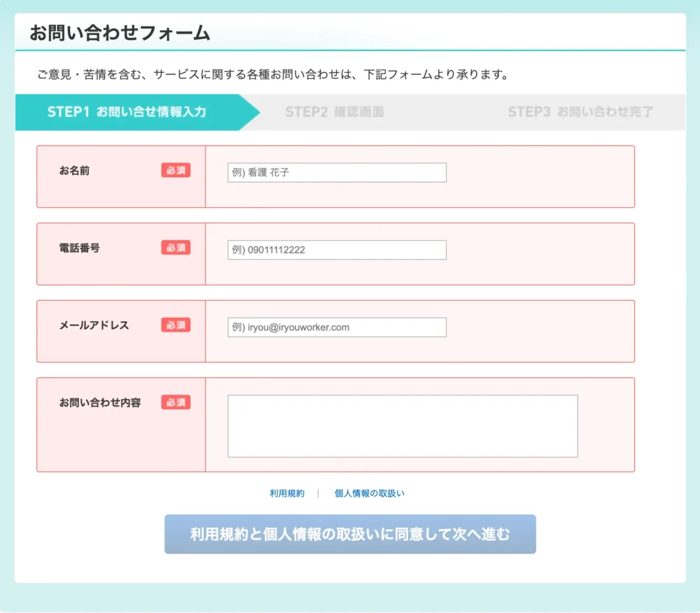Click the メールアドレス email input field

pos(337,327)
